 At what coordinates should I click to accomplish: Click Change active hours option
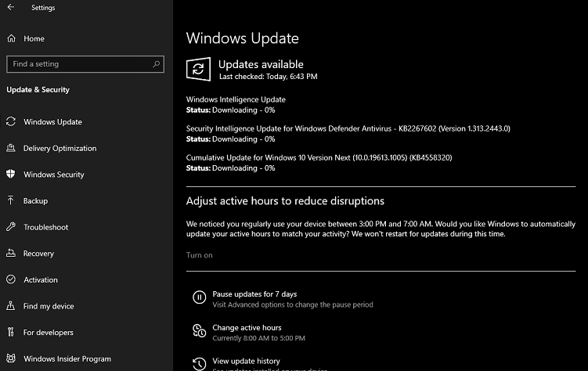[247, 327]
